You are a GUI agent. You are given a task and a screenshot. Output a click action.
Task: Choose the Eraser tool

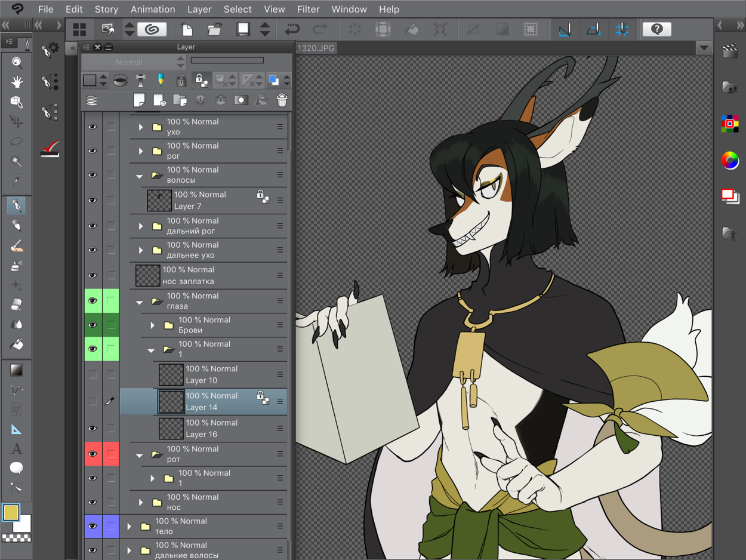17,305
